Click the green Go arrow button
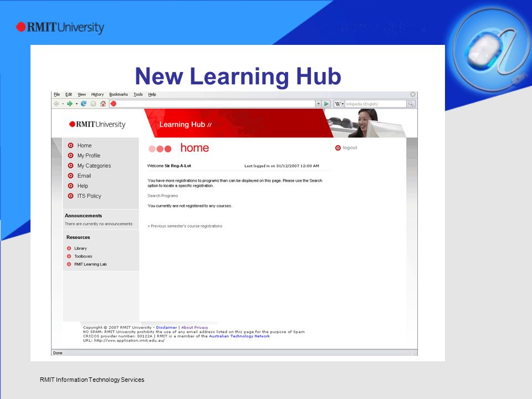 pos(326,104)
